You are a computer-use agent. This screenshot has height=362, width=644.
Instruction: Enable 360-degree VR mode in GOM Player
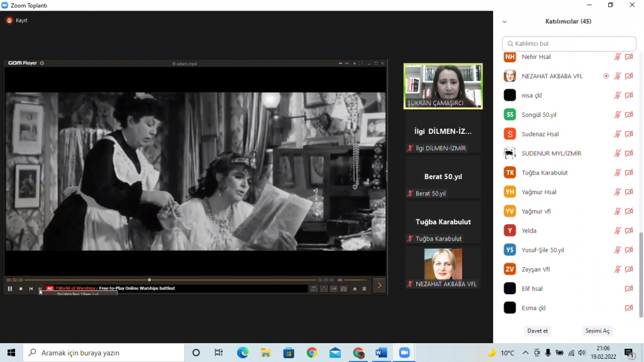314,288
